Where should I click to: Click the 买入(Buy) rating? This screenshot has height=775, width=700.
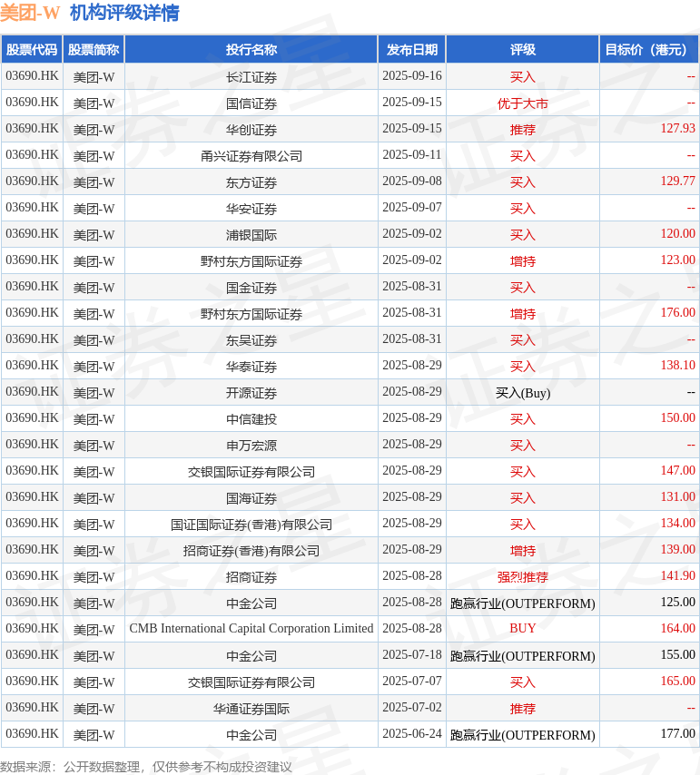click(523, 393)
